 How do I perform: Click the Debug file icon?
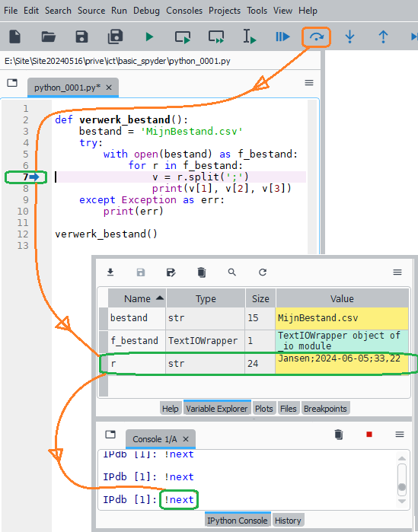[x=282, y=37]
